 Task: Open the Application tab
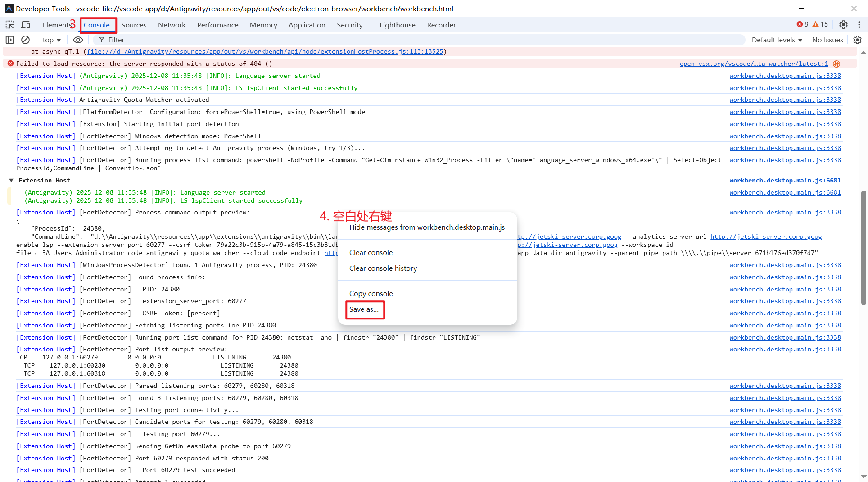307,25
